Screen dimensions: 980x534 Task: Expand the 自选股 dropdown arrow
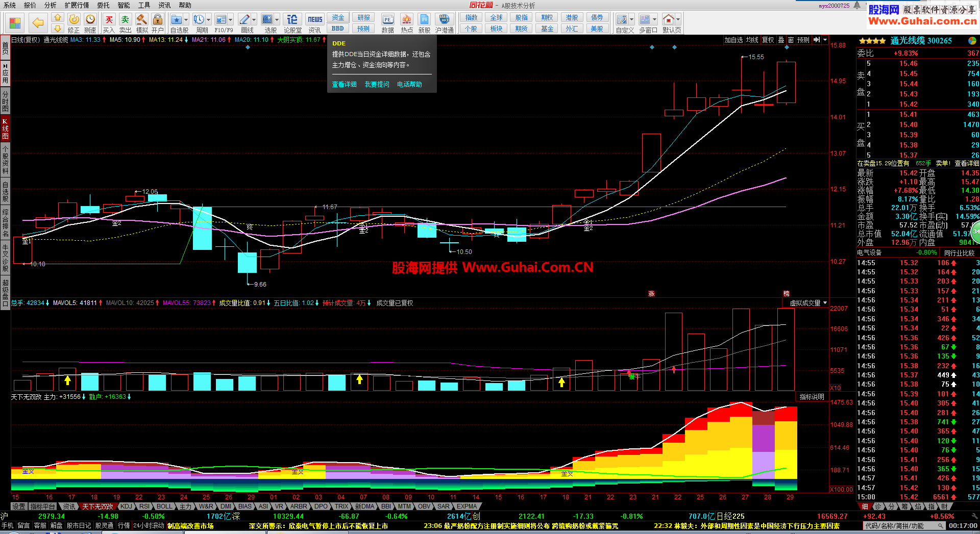coord(186,20)
